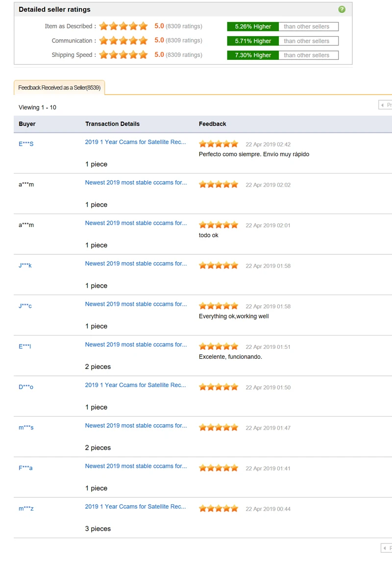Click the 'Excelente, funcionando.' comment

coord(230,357)
